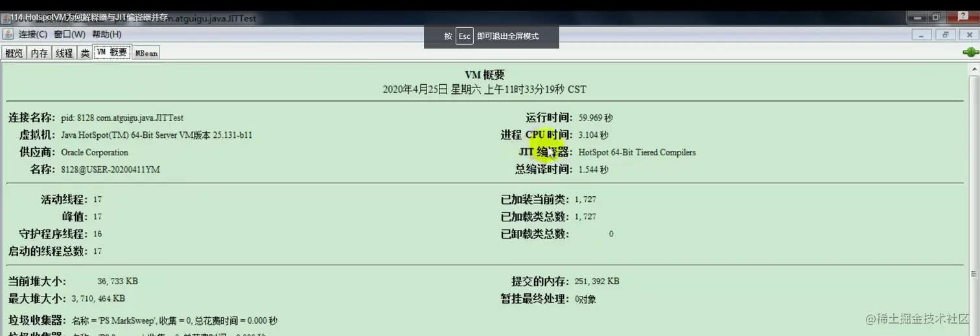
Task: Click the 已加载类总数 label
Action: point(535,217)
